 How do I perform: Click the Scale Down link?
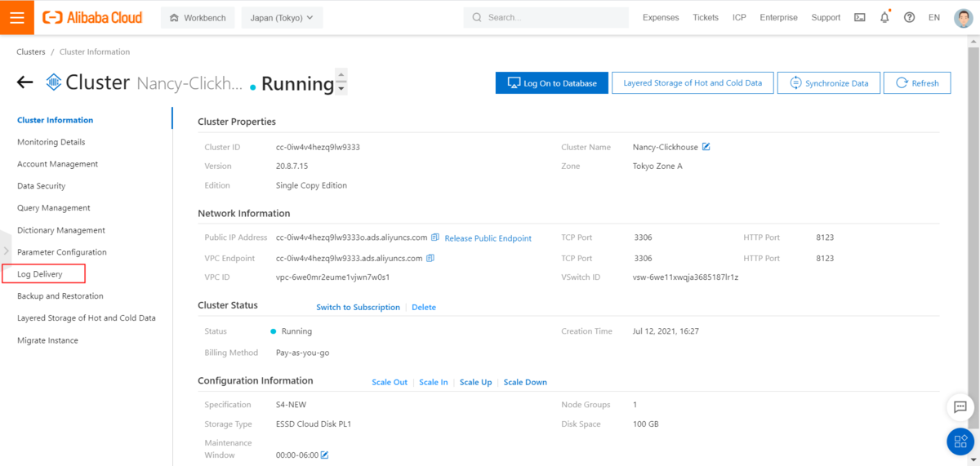[526, 382]
